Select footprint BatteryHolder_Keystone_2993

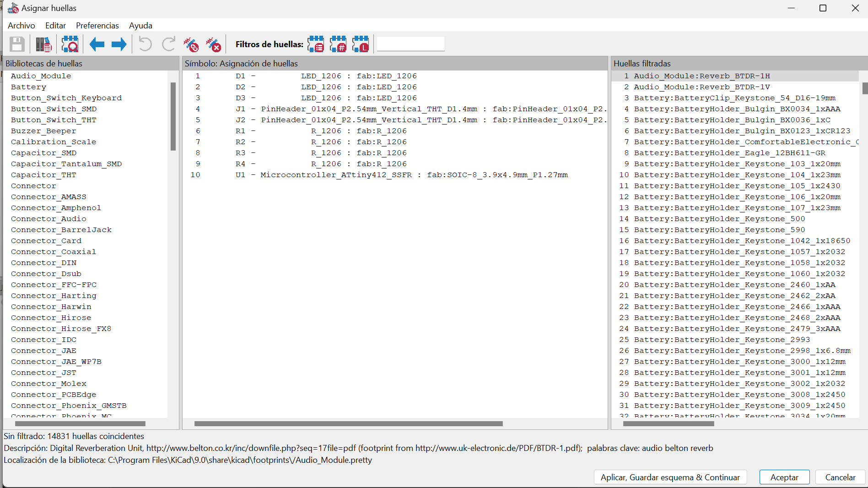coord(735,340)
